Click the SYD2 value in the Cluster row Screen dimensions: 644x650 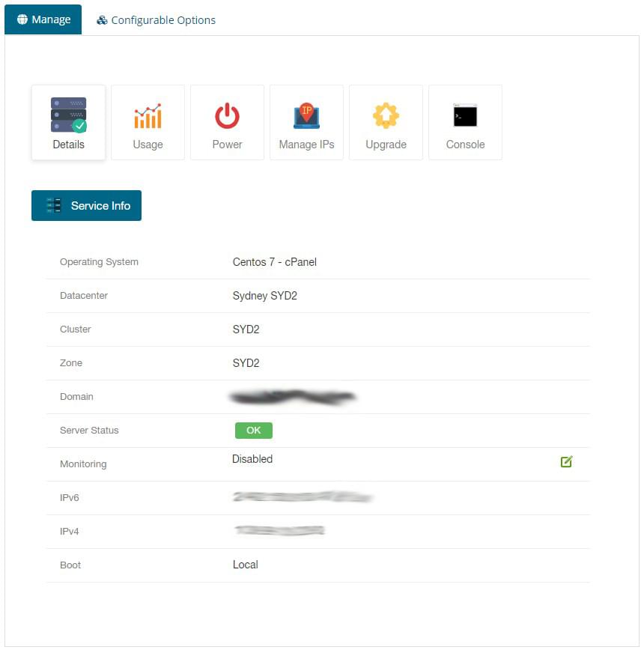(x=246, y=329)
